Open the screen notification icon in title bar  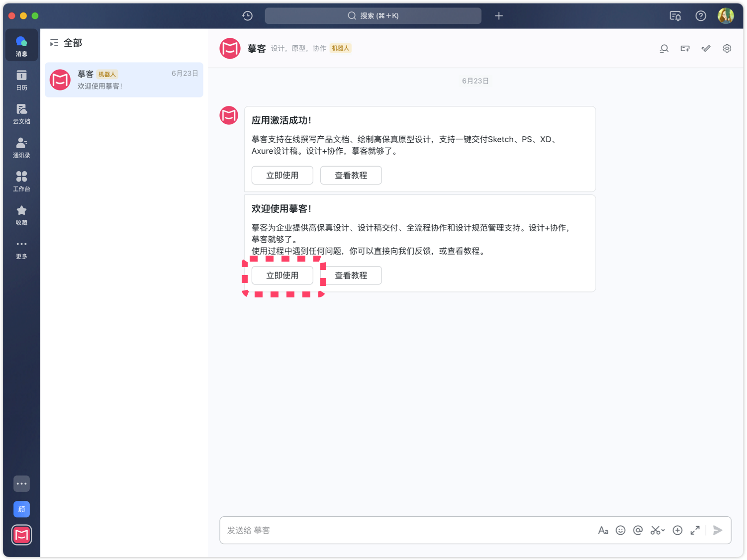click(675, 16)
